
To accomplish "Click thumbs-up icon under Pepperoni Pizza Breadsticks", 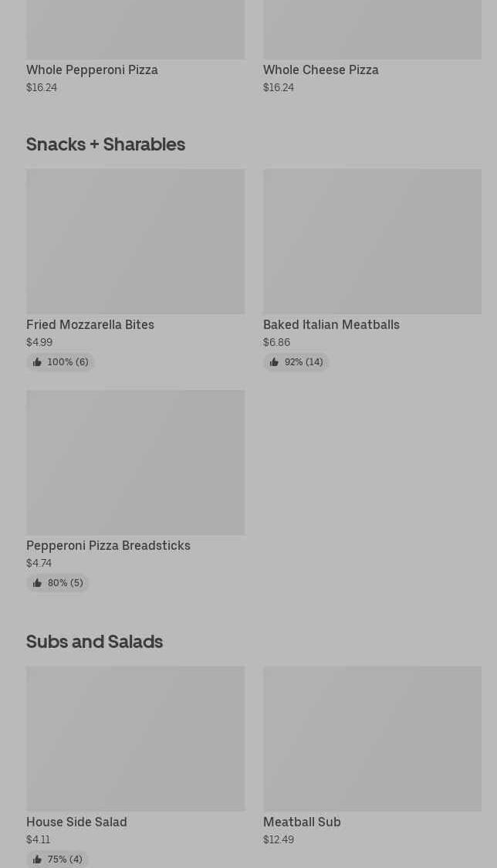I will (x=37, y=583).
